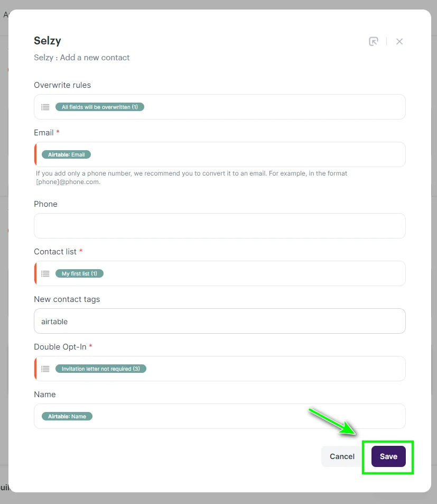This screenshot has height=504, width=437.
Task: Edit the airtable tag in New contact tags
Action: [54, 321]
